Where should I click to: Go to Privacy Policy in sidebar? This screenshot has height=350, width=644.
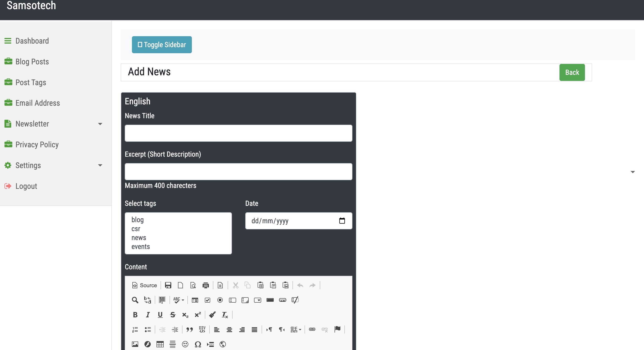37,145
